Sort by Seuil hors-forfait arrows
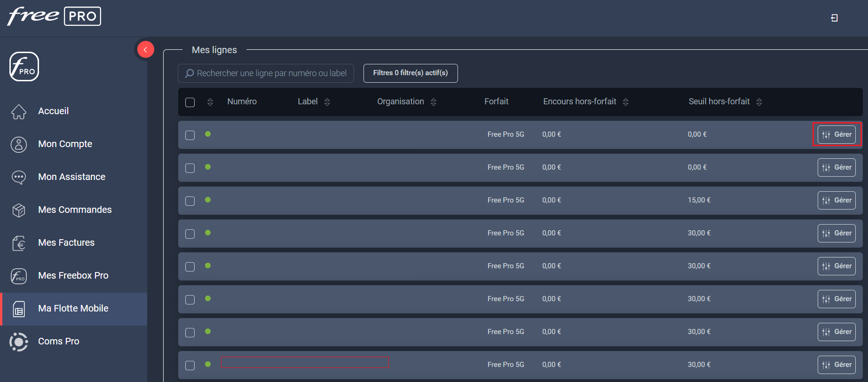Viewport: 868px width, 382px height. [759, 102]
